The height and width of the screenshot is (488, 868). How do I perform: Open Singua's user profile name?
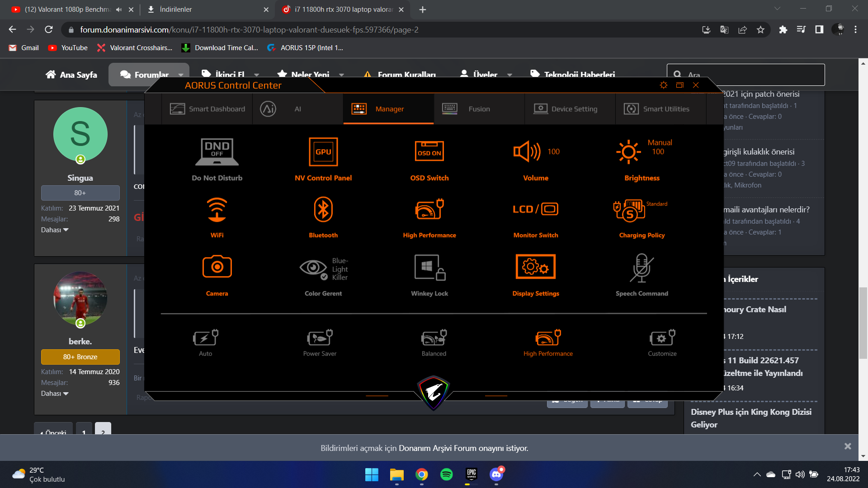click(x=80, y=178)
